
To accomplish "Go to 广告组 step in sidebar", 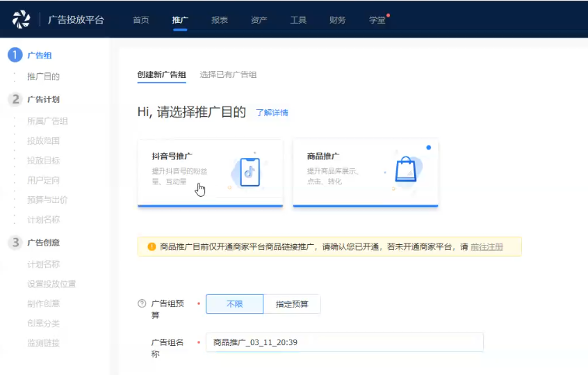I will click(x=40, y=56).
